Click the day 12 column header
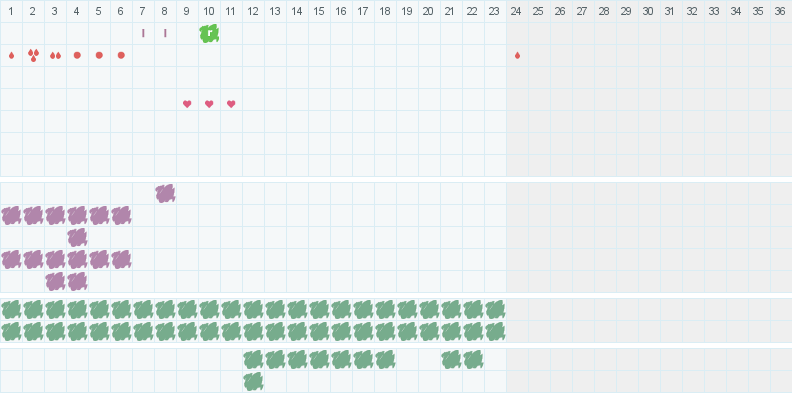 253,11
